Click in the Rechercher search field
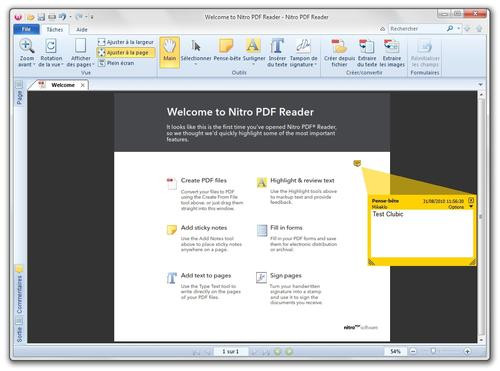500x371 pixels. pyautogui.click(x=417, y=29)
